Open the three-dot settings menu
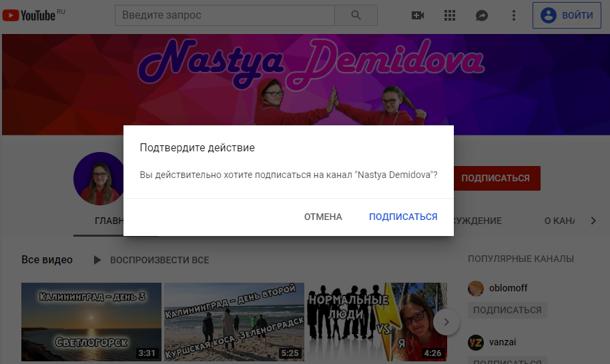The image size is (610, 364). (513, 15)
